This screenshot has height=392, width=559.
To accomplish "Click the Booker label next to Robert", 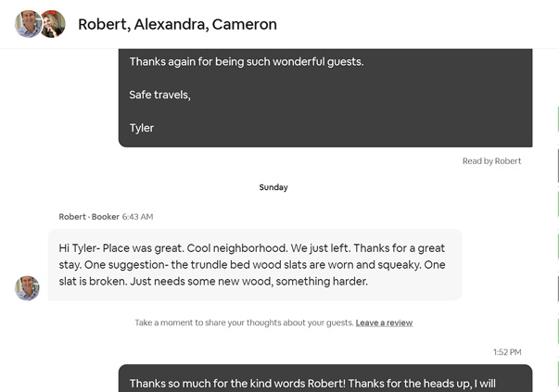I will [104, 217].
